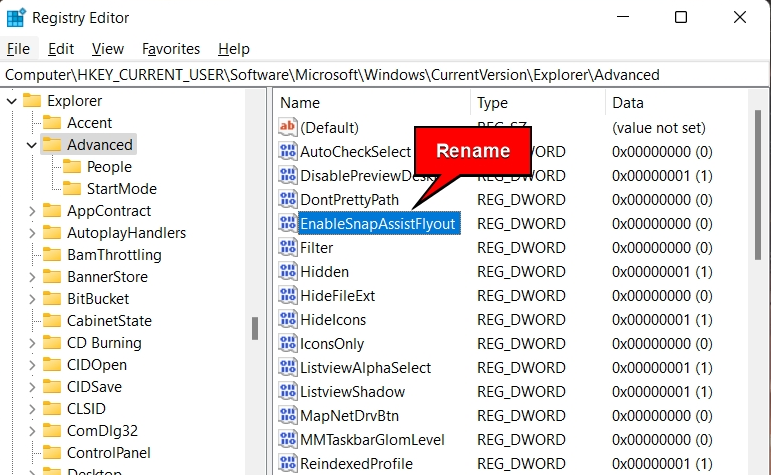Click the IconsOnly DWORD icon

(x=288, y=344)
